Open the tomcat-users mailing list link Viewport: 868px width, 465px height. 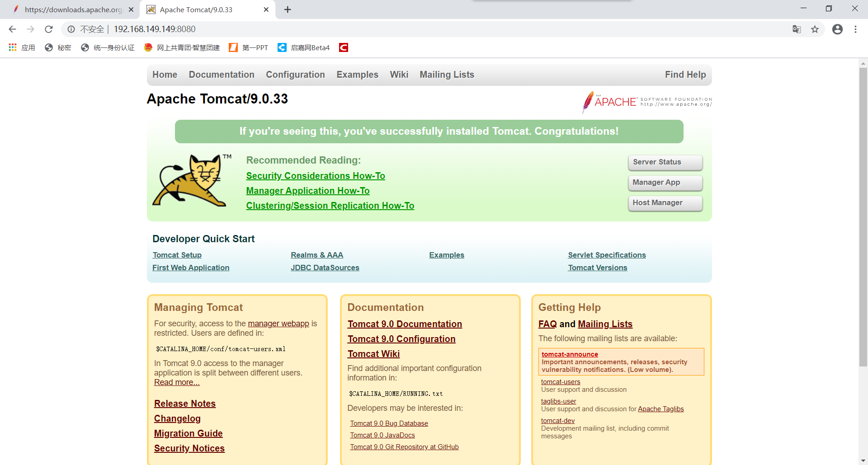tap(561, 382)
